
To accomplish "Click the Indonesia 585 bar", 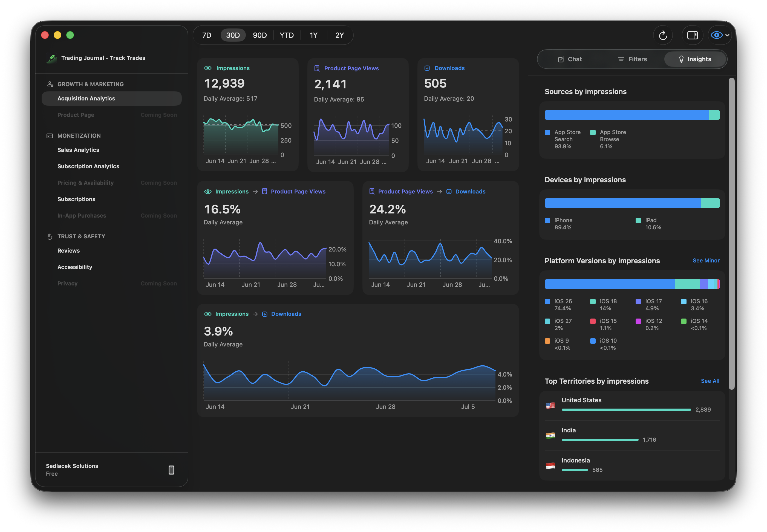I will [575, 470].
